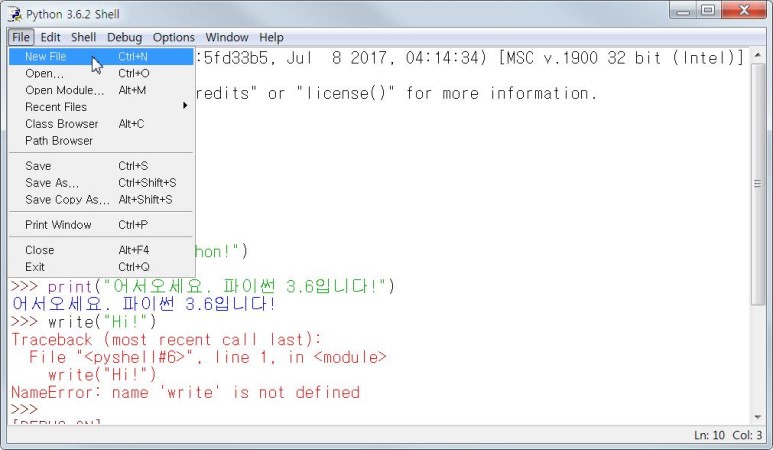The width and height of the screenshot is (773, 450).
Task: Select Print Window from the menu
Action: [x=101, y=225]
